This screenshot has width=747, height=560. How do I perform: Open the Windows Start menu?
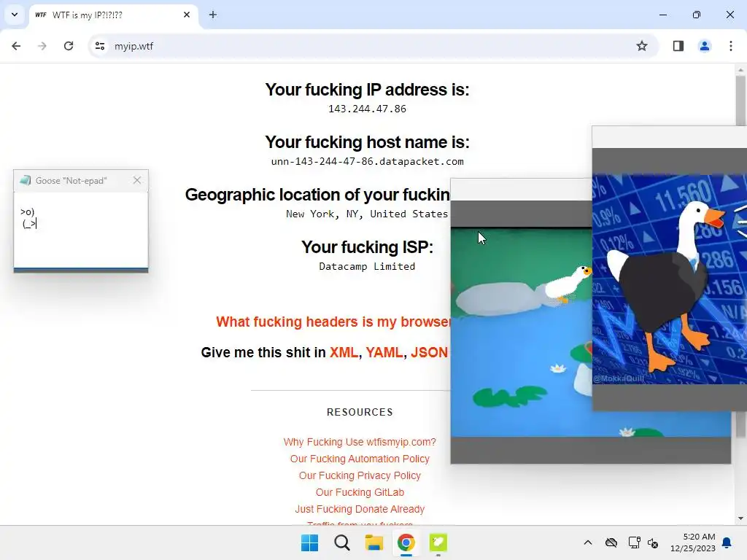tap(309, 542)
